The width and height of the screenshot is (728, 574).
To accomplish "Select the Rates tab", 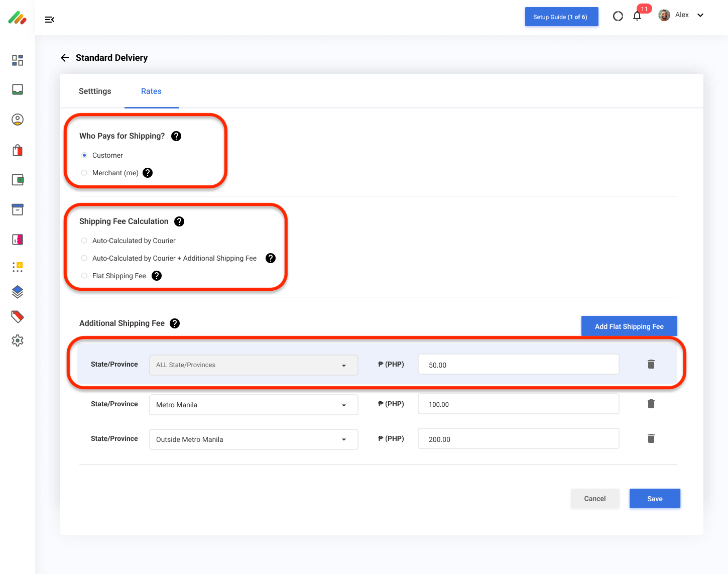I will (x=151, y=91).
